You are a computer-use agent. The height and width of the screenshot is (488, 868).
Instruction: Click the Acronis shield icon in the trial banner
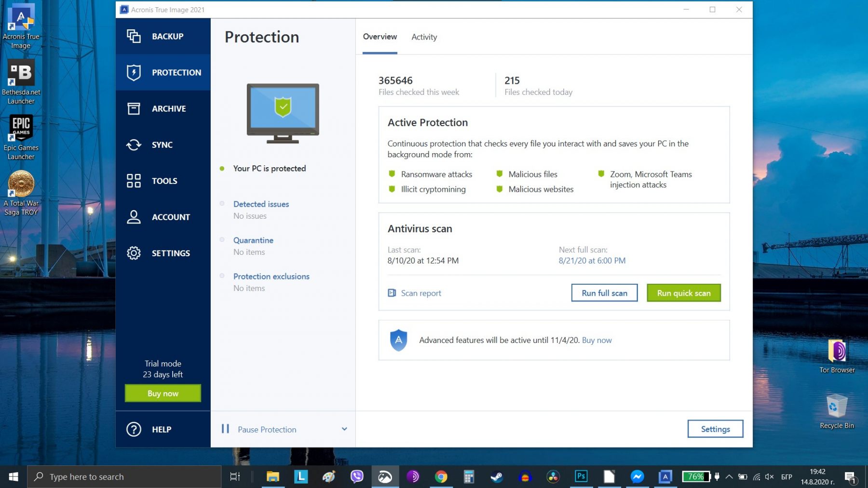click(x=398, y=340)
